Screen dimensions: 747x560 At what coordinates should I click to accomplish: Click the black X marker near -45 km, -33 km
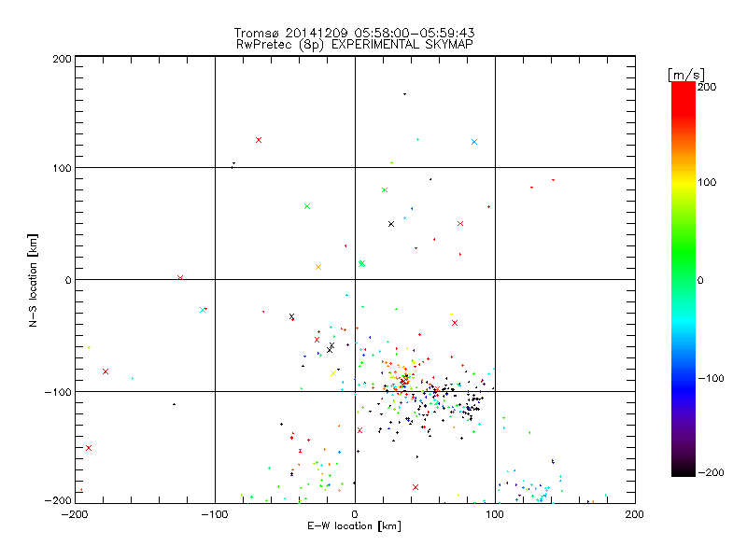click(291, 316)
